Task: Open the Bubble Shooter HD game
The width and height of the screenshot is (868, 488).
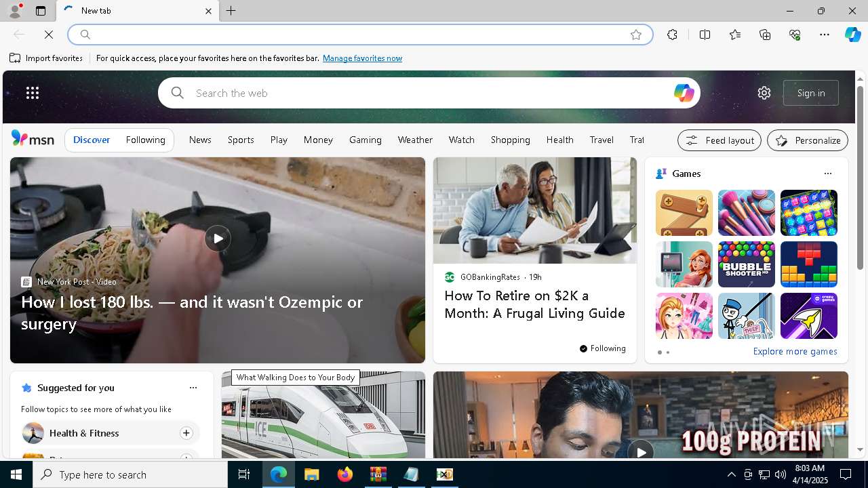Action: point(747,264)
